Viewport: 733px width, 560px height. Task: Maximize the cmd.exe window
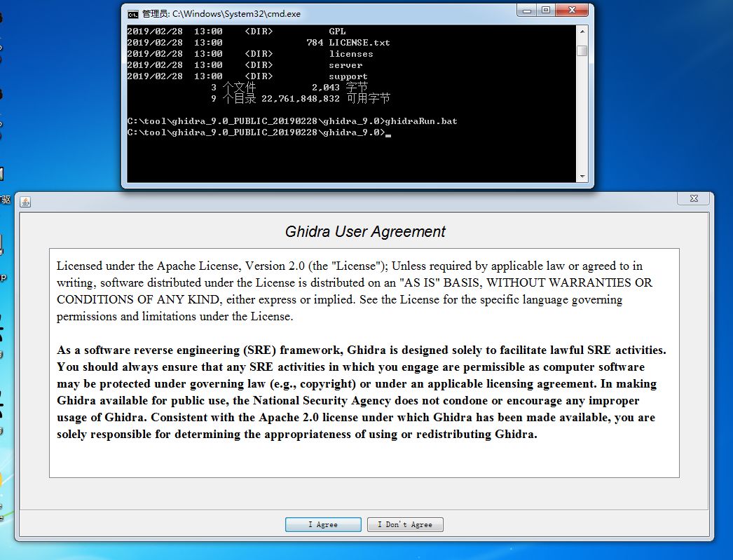545,11
